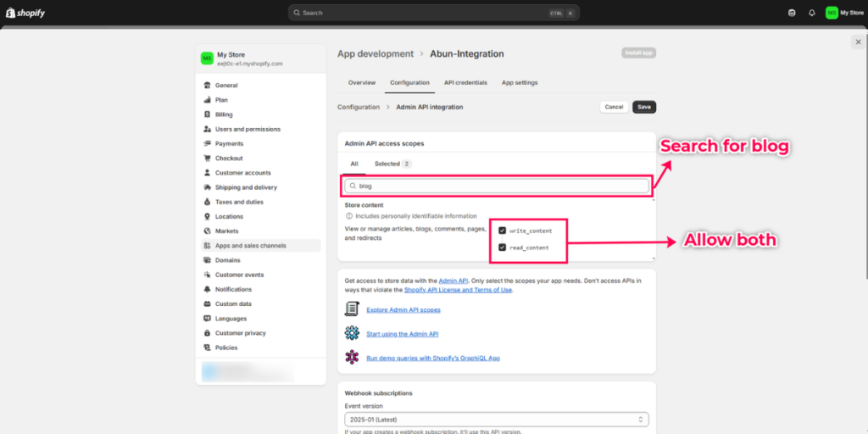
Task: Click the General settings icon
Action: click(207, 86)
